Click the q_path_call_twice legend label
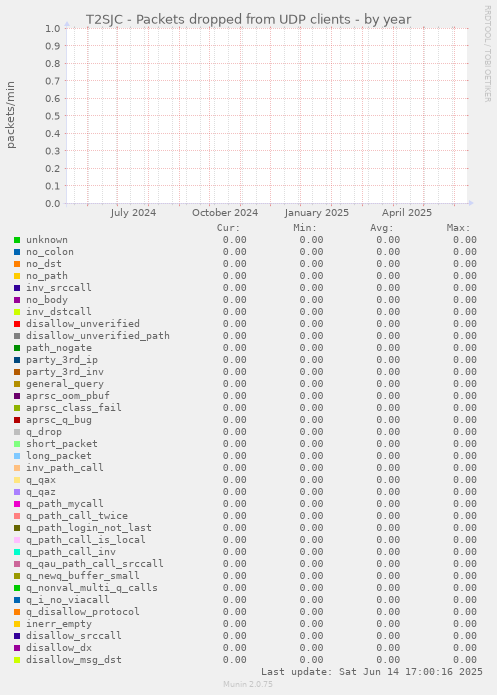 (x=77, y=516)
